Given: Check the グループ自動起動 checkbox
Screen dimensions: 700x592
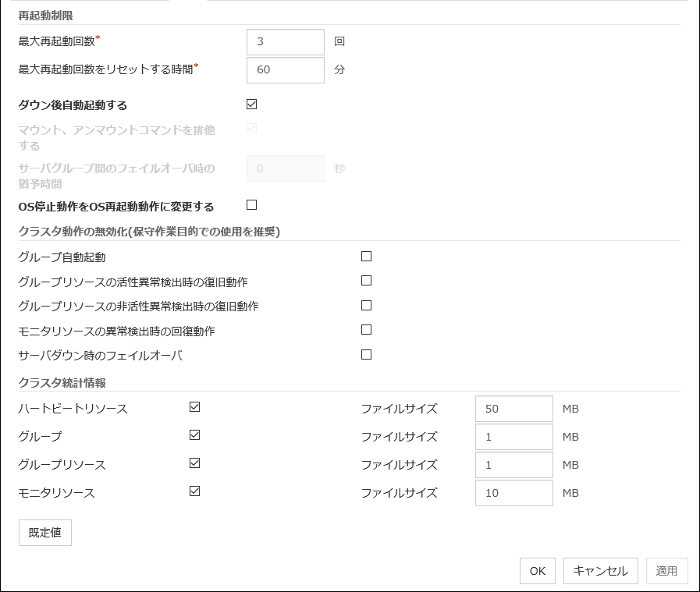Looking at the screenshot, I should [366, 256].
